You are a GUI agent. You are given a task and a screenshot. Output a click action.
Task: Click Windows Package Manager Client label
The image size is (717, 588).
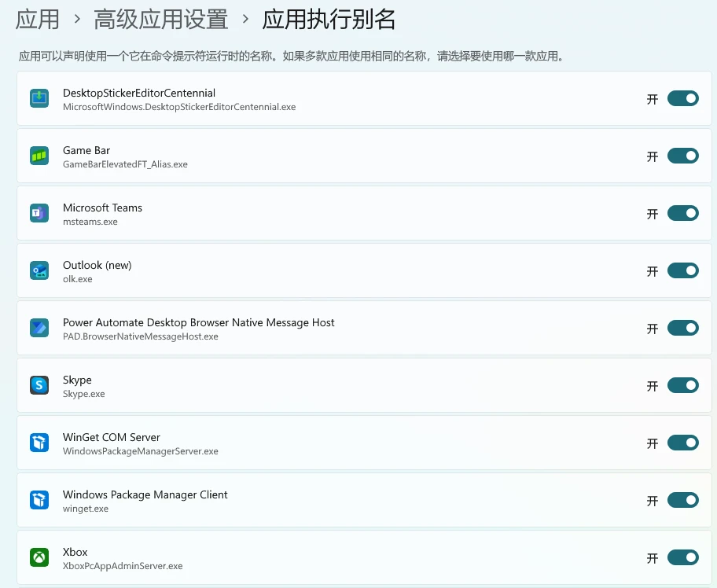click(145, 494)
